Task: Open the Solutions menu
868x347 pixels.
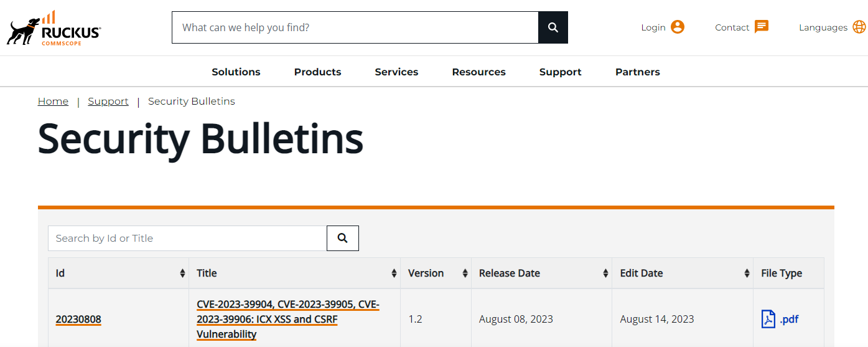Action: [236, 72]
